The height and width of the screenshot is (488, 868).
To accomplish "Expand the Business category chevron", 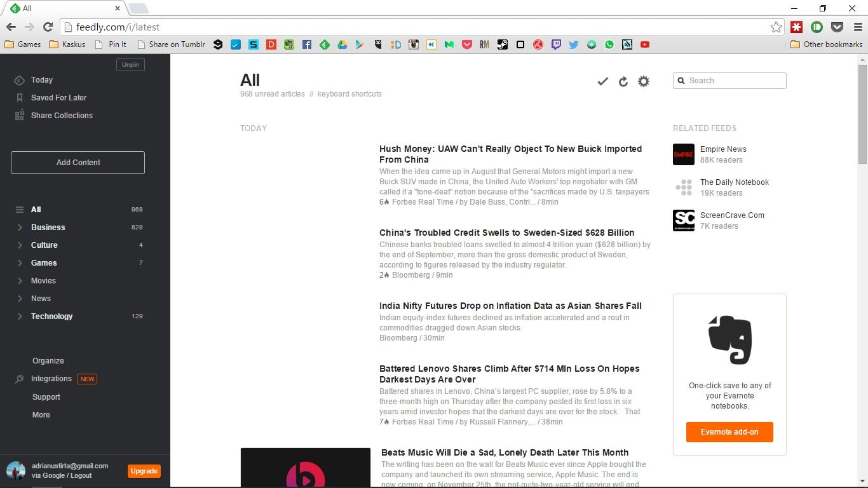I will coord(20,227).
